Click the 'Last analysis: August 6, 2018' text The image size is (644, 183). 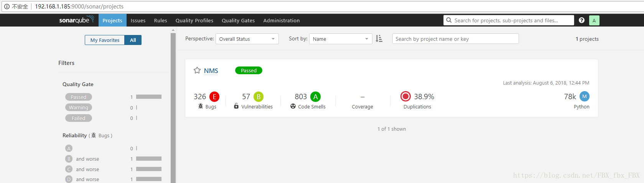[546, 83]
